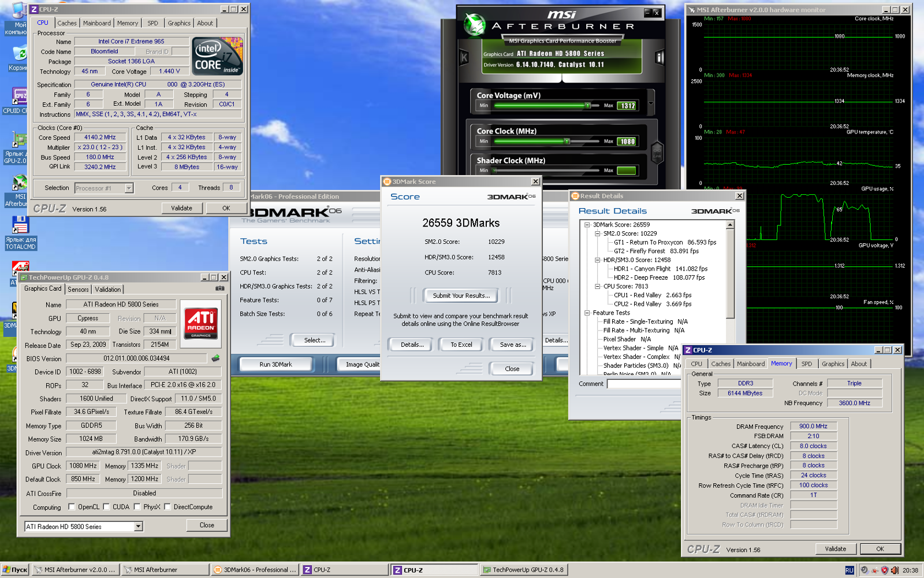Click volume speaker tray icon
Image resolution: width=924 pixels, height=578 pixels.
click(x=895, y=570)
